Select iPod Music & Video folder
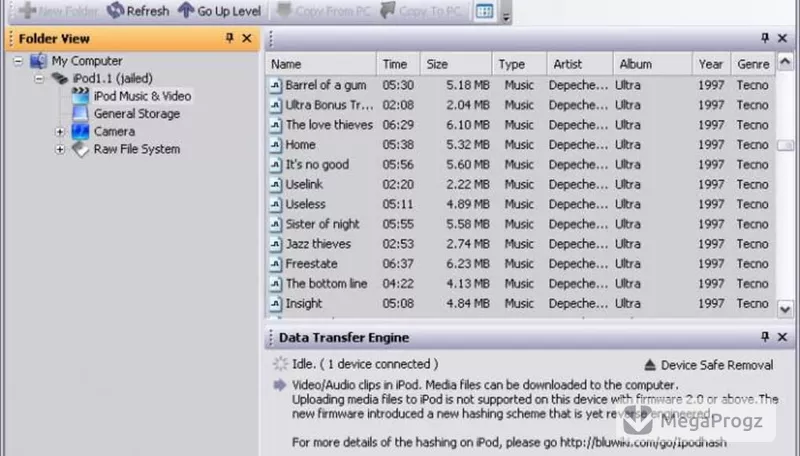This screenshot has width=800, height=456. pyautogui.click(x=142, y=96)
